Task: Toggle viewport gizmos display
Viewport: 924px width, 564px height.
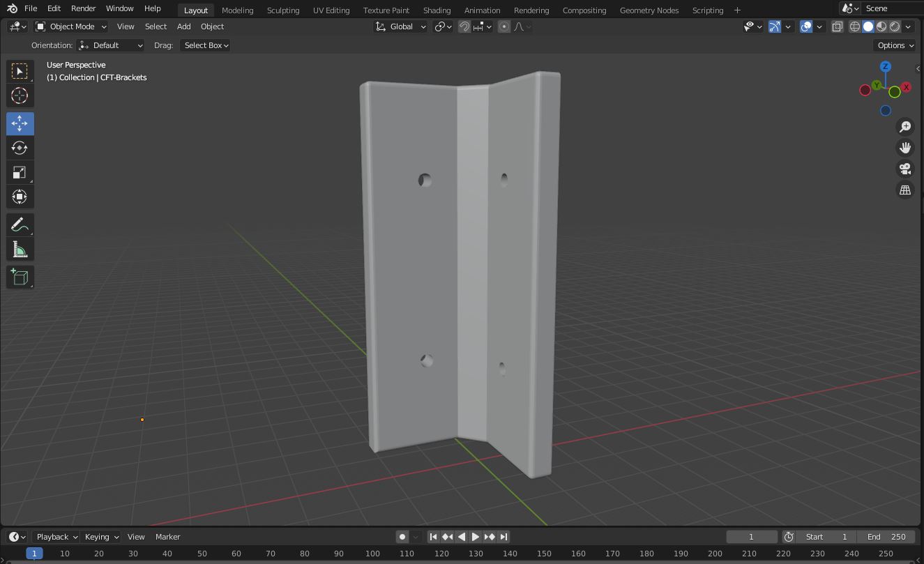Action: click(775, 26)
